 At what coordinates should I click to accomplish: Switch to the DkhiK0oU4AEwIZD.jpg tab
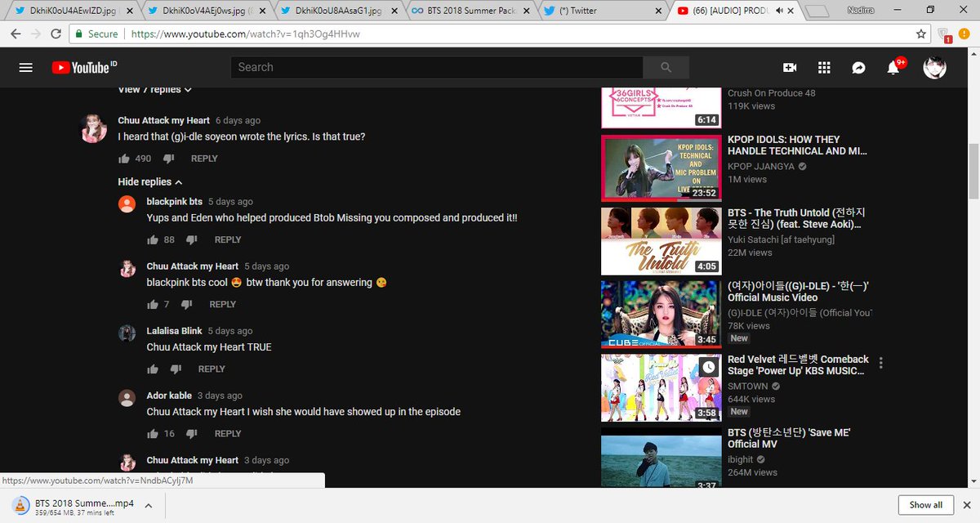71,11
